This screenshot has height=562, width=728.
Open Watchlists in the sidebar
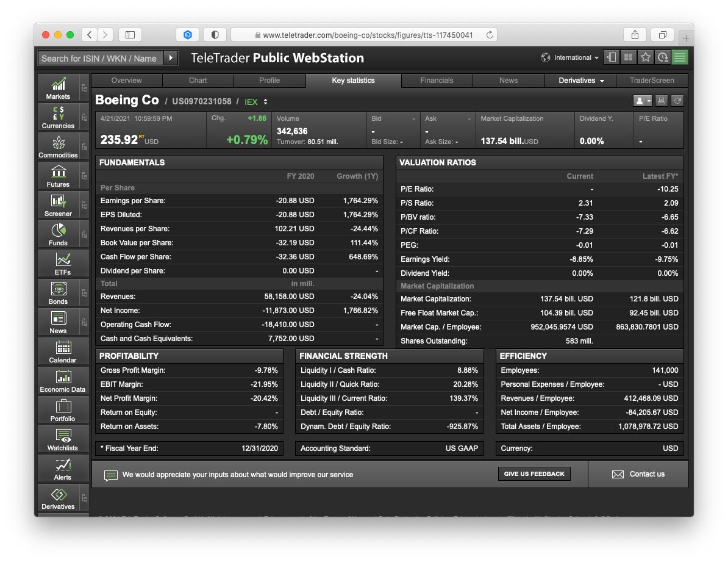(x=63, y=439)
